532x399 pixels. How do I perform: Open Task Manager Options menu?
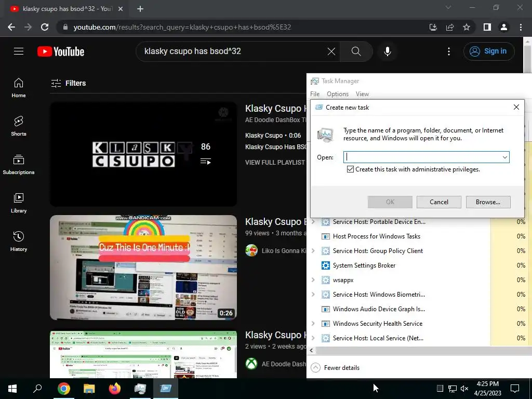click(338, 94)
